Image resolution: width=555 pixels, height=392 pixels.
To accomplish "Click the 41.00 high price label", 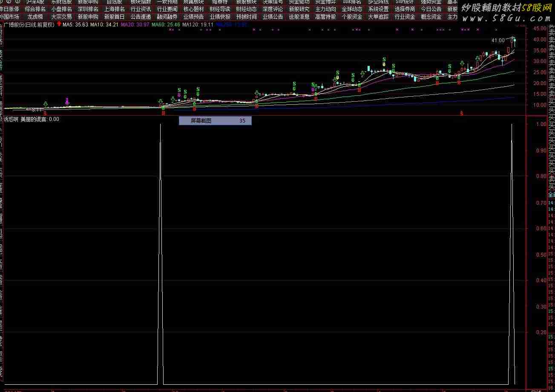I will (x=497, y=40).
